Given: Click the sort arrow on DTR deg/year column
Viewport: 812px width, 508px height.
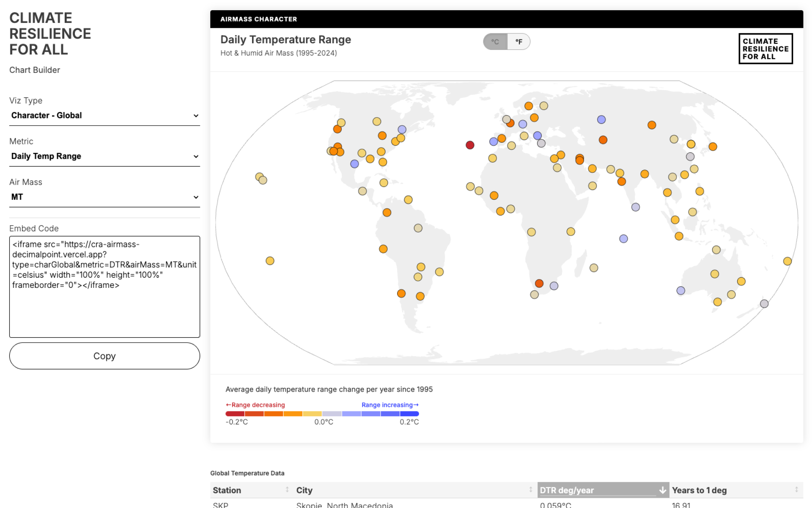Looking at the screenshot, I should point(662,490).
